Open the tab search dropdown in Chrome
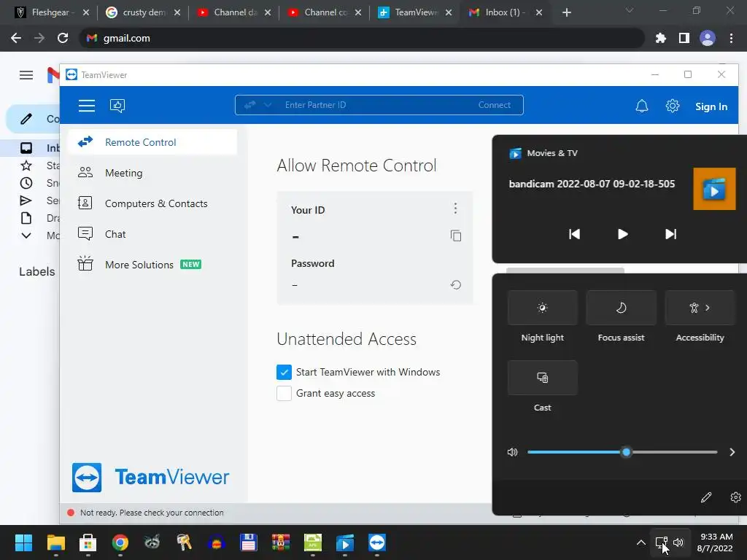Viewport: 747px width, 560px height. click(630, 10)
